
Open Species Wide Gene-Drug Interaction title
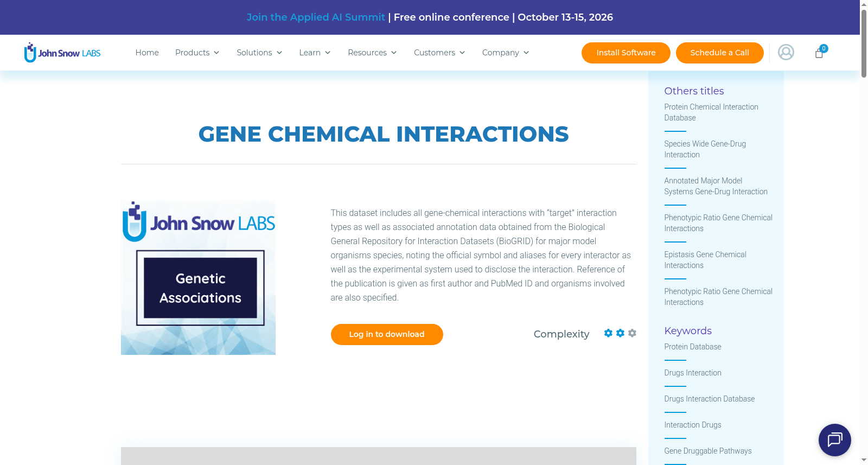click(x=705, y=149)
